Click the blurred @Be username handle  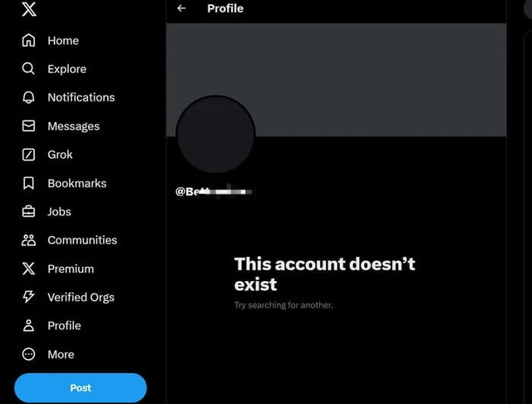click(214, 192)
